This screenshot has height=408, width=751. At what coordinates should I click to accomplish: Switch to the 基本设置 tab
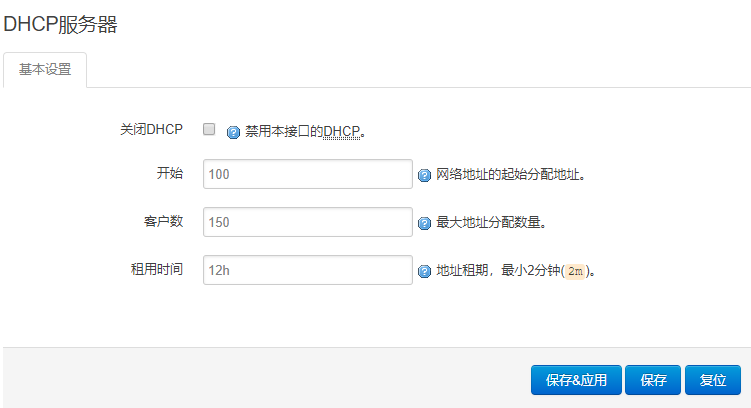45,70
